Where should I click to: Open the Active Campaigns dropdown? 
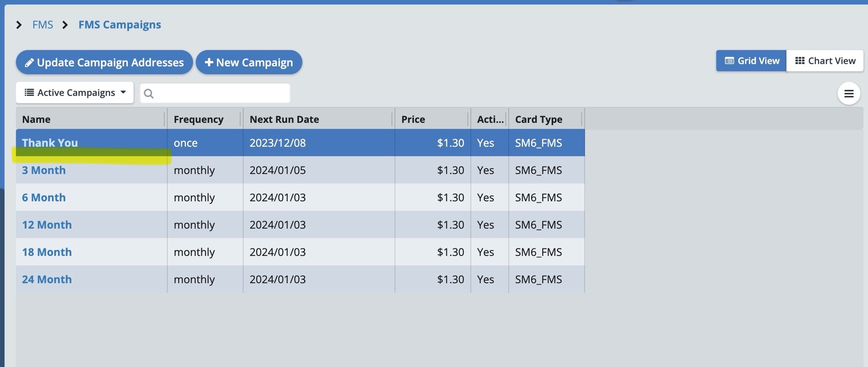(75, 93)
